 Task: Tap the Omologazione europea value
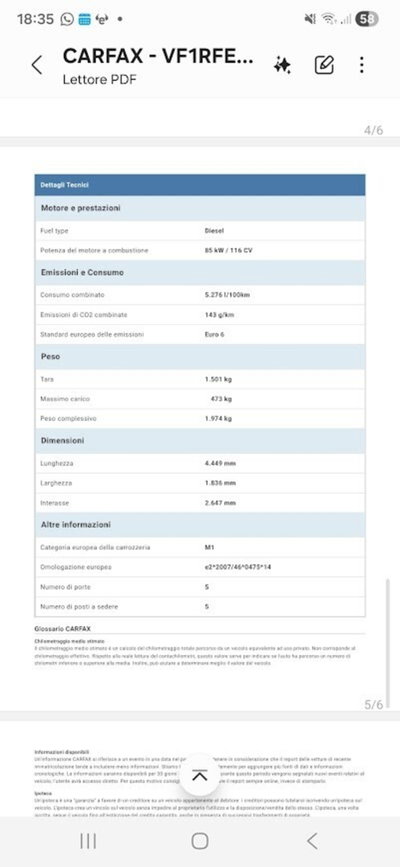[238, 567]
